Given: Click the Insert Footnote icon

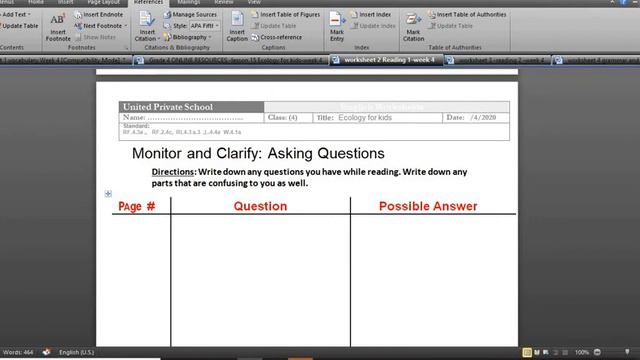Looking at the screenshot, I should 58,20.
